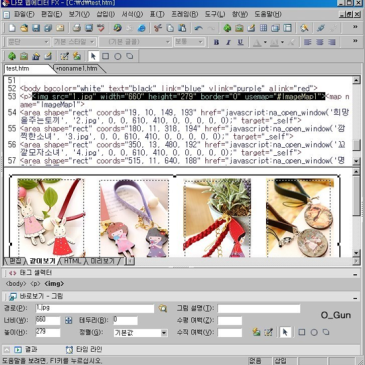Open the font name dropdown
Screen dimensions: 365x365
click(x=135, y=42)
